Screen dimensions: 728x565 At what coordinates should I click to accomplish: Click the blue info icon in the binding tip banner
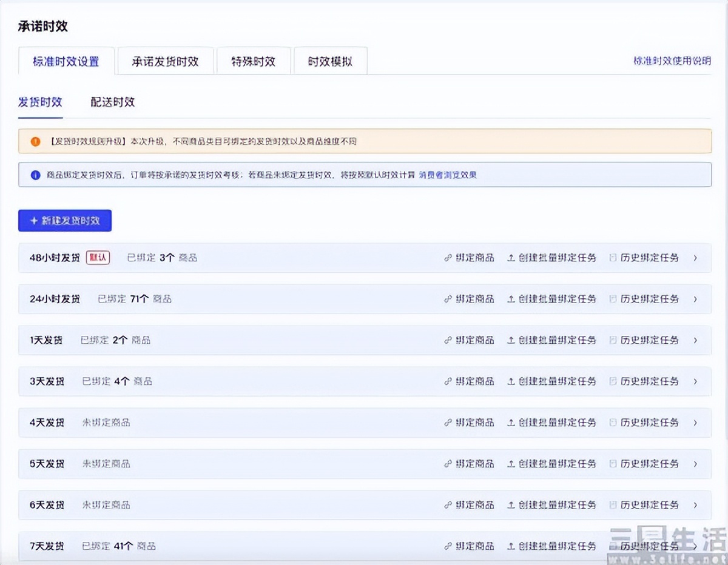(34, 175)
